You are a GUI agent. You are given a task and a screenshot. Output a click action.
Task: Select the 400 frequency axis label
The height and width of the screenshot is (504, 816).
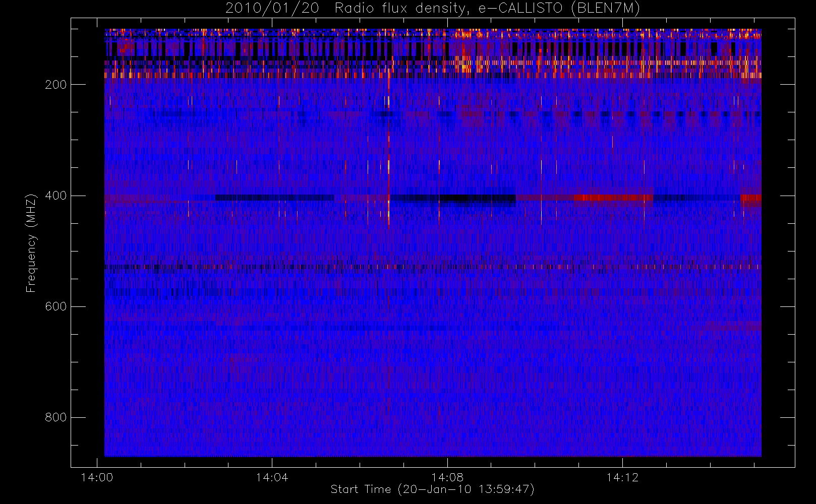pos(55,196)
